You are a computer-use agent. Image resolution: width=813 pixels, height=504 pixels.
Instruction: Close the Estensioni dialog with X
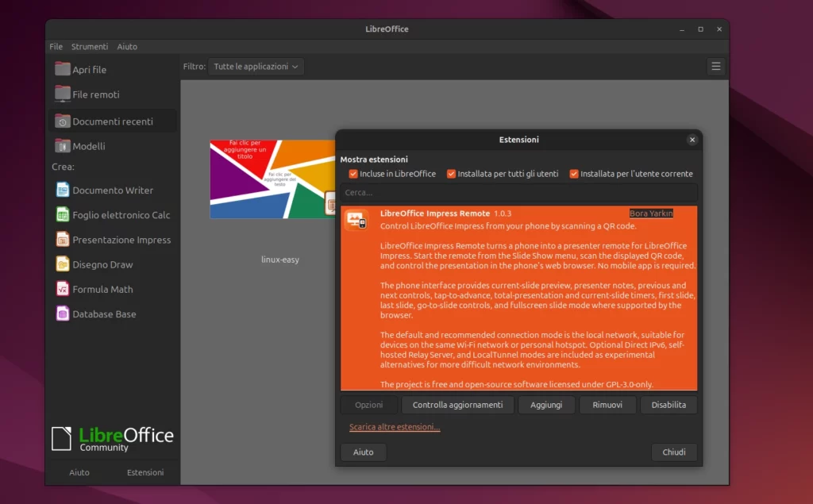point(692,140)
